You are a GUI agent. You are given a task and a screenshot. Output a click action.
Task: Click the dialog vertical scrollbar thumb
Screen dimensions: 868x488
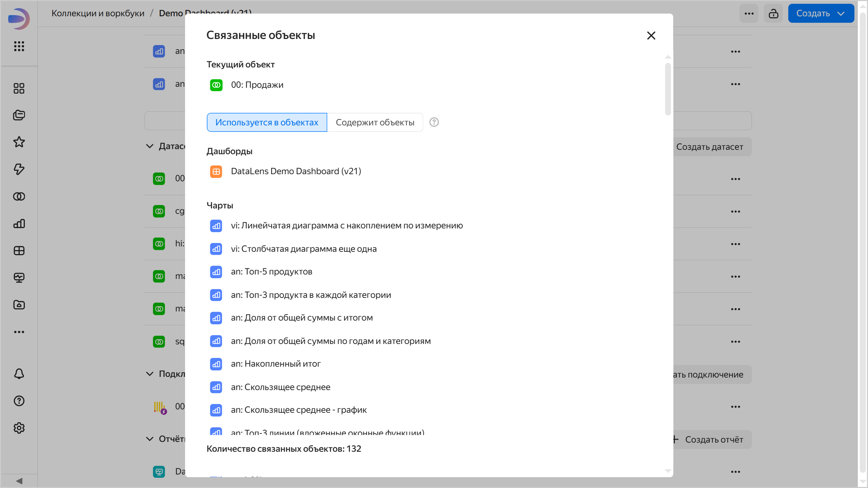[x=668, y=89]
